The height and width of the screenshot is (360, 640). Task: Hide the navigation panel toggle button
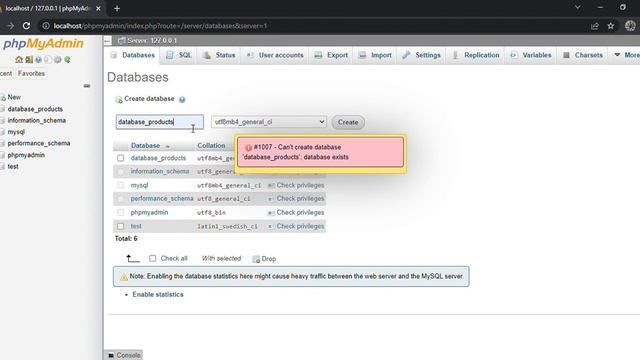pyautogui.click(x=107, y=40)
